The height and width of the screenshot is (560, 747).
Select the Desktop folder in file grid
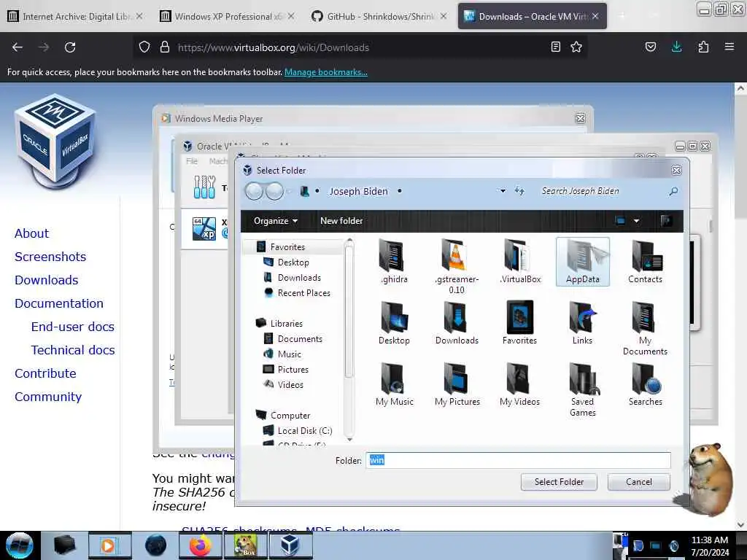393,323
